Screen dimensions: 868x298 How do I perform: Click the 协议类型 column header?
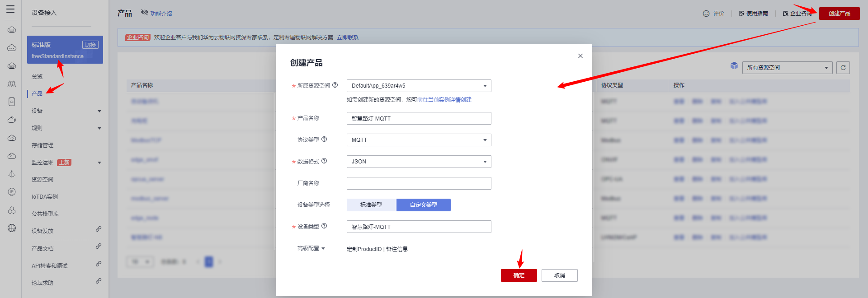click(612, 85)
